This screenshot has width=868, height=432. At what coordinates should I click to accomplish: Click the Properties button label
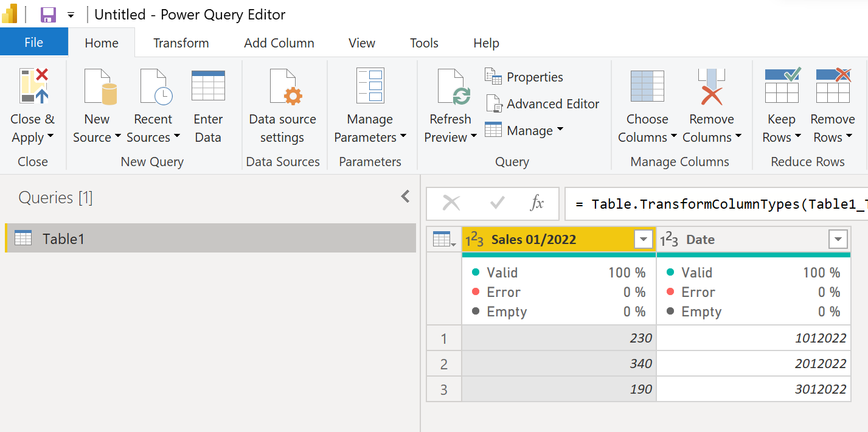point(535,77)
